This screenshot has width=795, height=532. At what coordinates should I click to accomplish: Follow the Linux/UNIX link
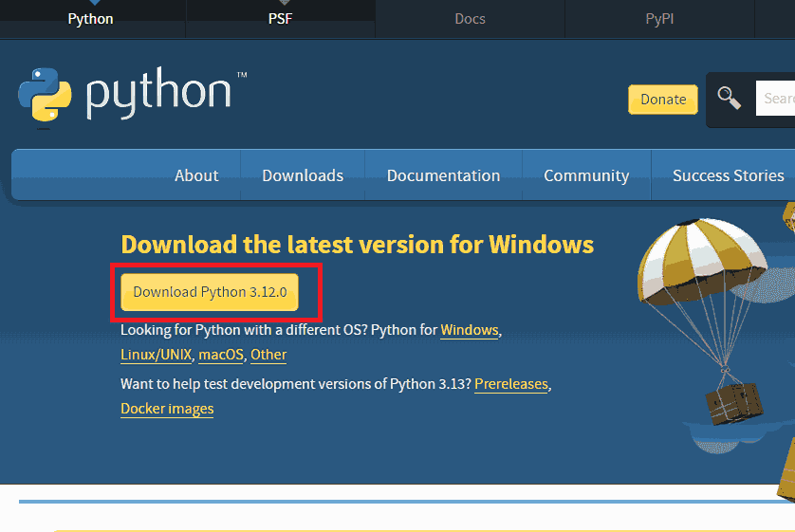click(156, 355)
